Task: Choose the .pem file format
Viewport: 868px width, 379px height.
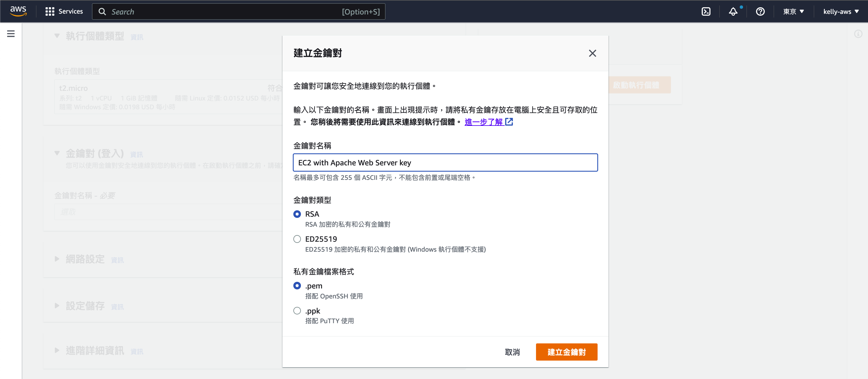Action: click(x=297, y=286)
